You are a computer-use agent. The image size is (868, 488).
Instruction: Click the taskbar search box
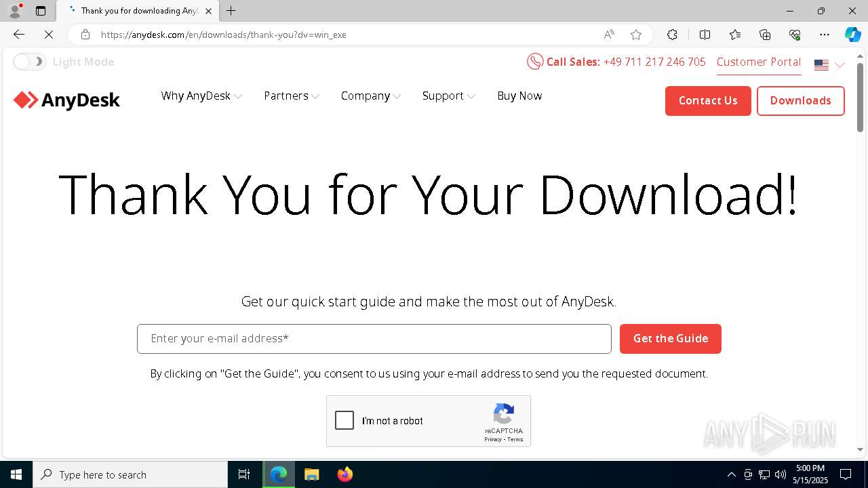(x=130, y=474)
